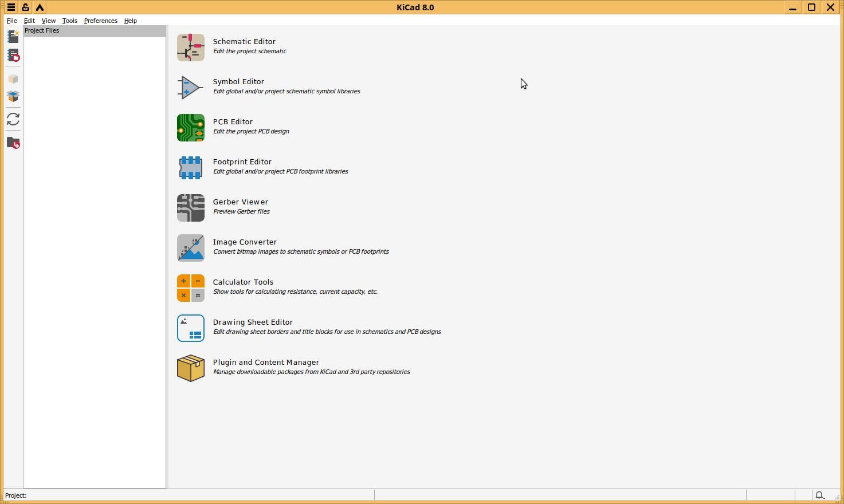Image resolution: width=844 pixels, height=504 pixels.
Task: Refresh the project tree
Action: 13,119
